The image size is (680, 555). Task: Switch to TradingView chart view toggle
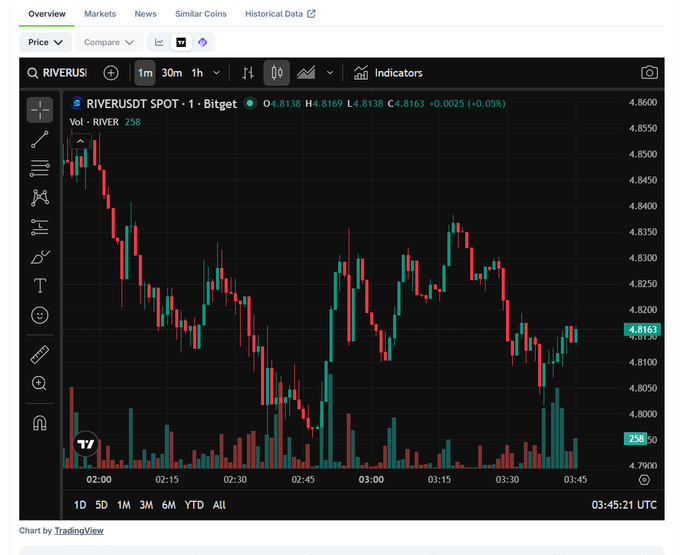[181, 42]
